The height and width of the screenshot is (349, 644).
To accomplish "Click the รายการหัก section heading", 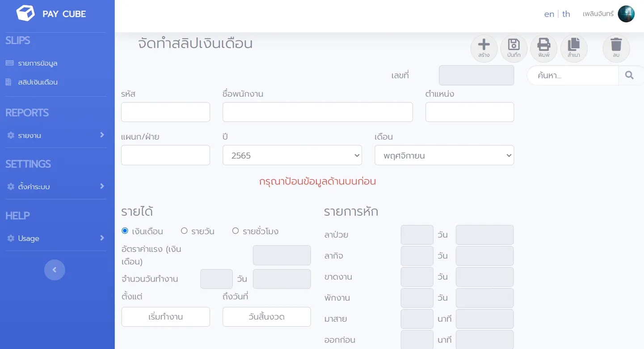I will pyautogui.click(x=351, y=212).
